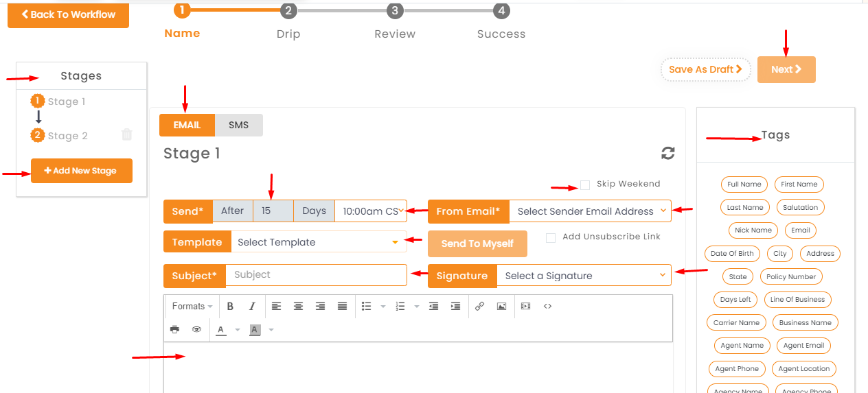Insert the Date Of Birth tag
Screen dimensions: 868x393
(x=732, y=254)
